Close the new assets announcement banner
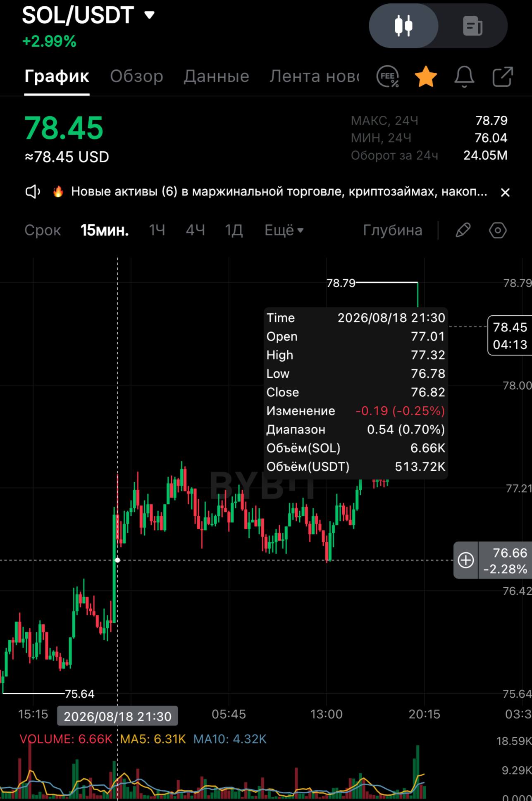 (x=505, y=192)
